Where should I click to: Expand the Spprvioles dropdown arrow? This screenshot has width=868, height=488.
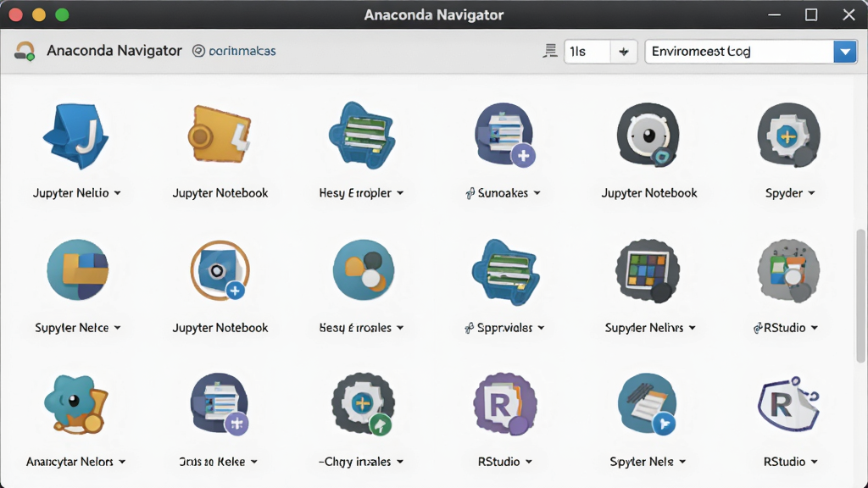pyautogui.click(x=541, y=328)
